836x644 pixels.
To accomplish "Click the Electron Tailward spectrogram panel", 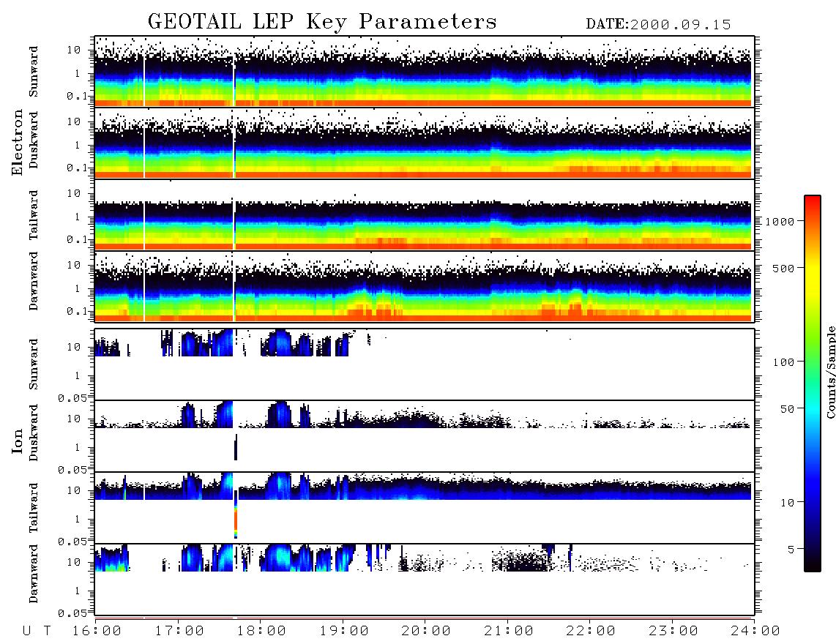I will pyautogui.click(x=425, y=215).
